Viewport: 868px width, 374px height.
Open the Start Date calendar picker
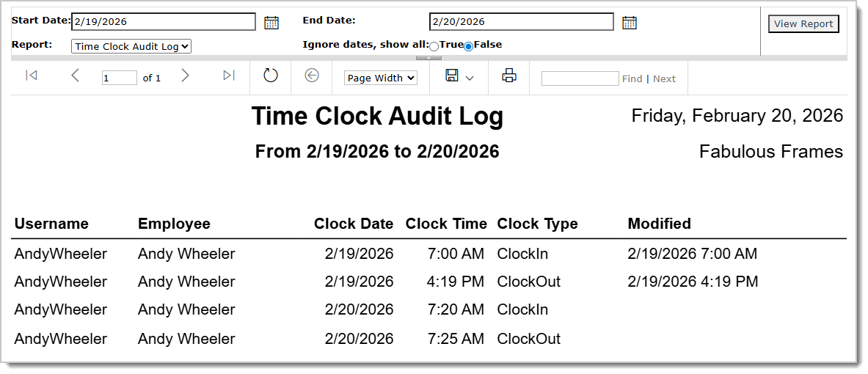click(x=271, y=23)
